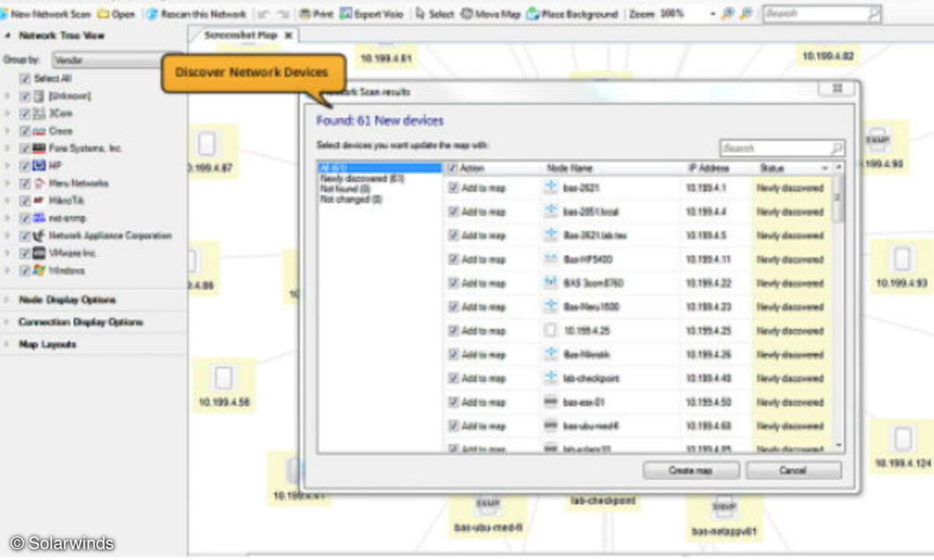Click the device icon for 10.199.4.11
Viewport: 934px width, 560px height.
tap(551, 259)
